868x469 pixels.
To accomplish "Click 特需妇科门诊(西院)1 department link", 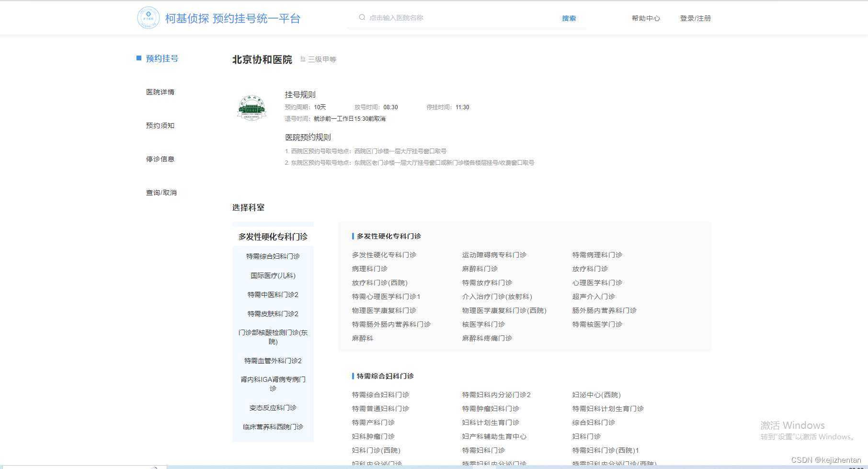I will 606,450.
